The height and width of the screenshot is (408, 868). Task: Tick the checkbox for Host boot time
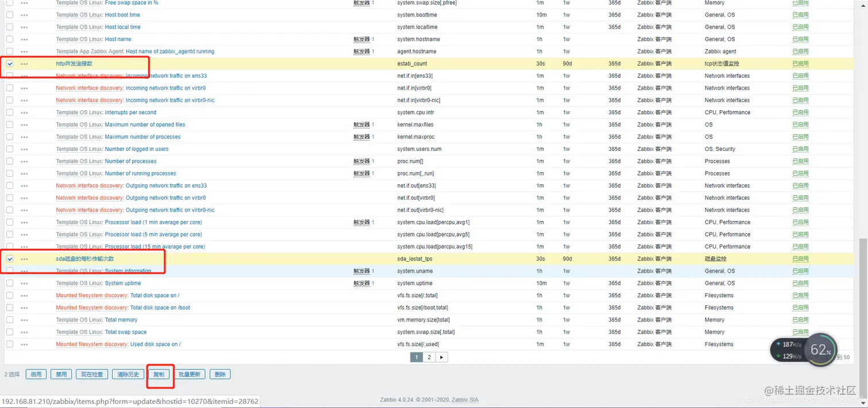(10, 15)
